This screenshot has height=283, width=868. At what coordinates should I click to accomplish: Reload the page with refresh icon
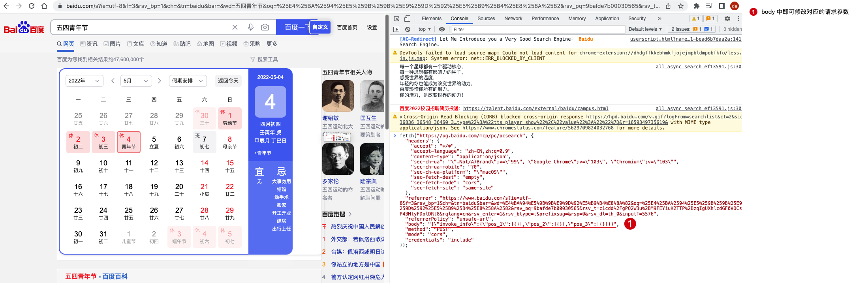[32, 6]
